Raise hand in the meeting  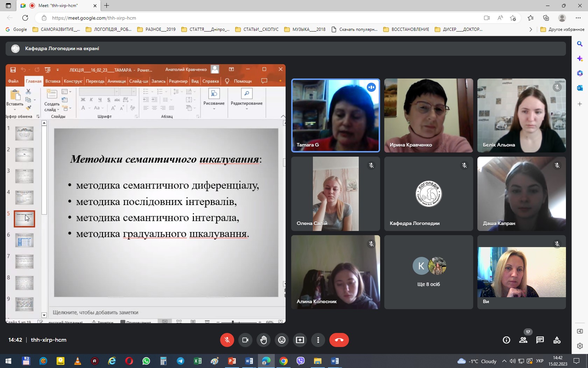point(264,340)
